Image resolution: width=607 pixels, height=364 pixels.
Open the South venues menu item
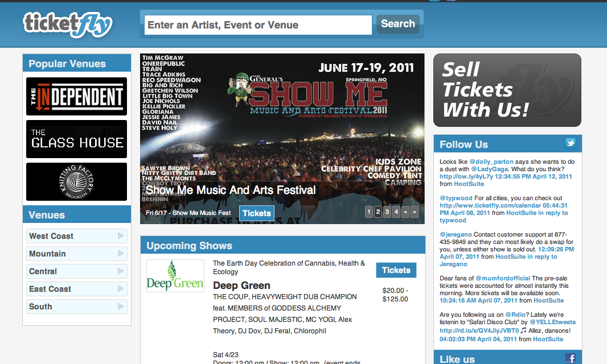click(x=77, y=307)
